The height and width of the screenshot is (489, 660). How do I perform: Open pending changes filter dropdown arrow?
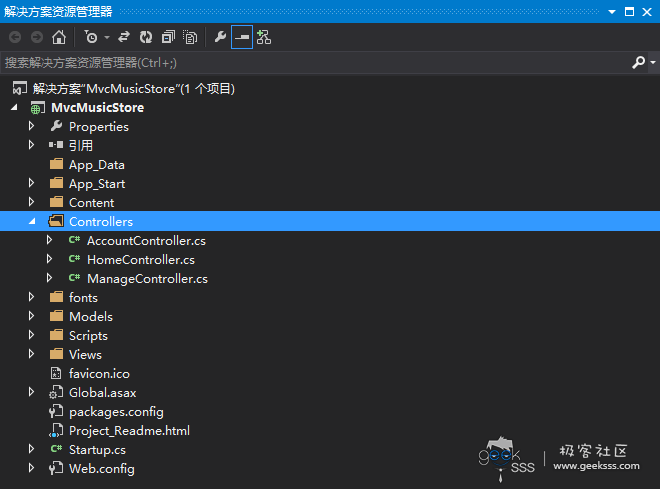[107, 37]
